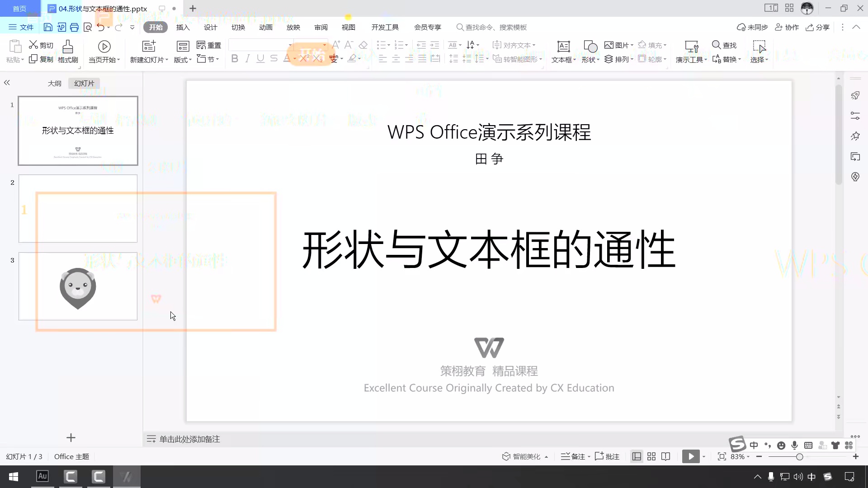
Task: Click the Comments (批注) button
Action: (x=607, y=456)
